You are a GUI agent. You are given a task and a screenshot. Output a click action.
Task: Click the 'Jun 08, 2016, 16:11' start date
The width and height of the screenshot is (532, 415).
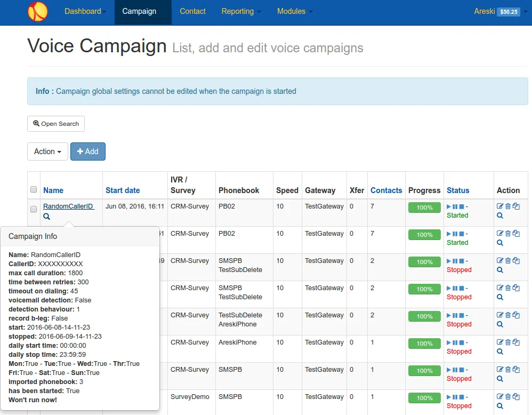(x=135, y=206)
